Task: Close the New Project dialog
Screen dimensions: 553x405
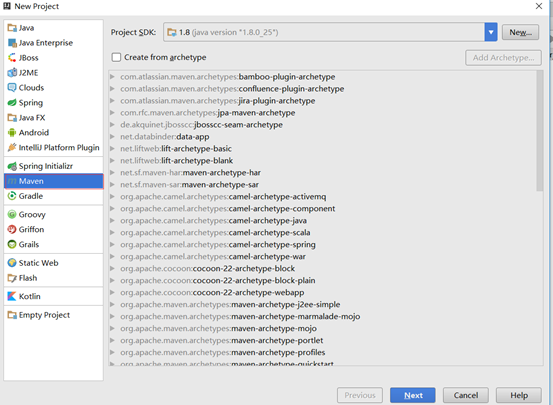Action: point(539,6)
